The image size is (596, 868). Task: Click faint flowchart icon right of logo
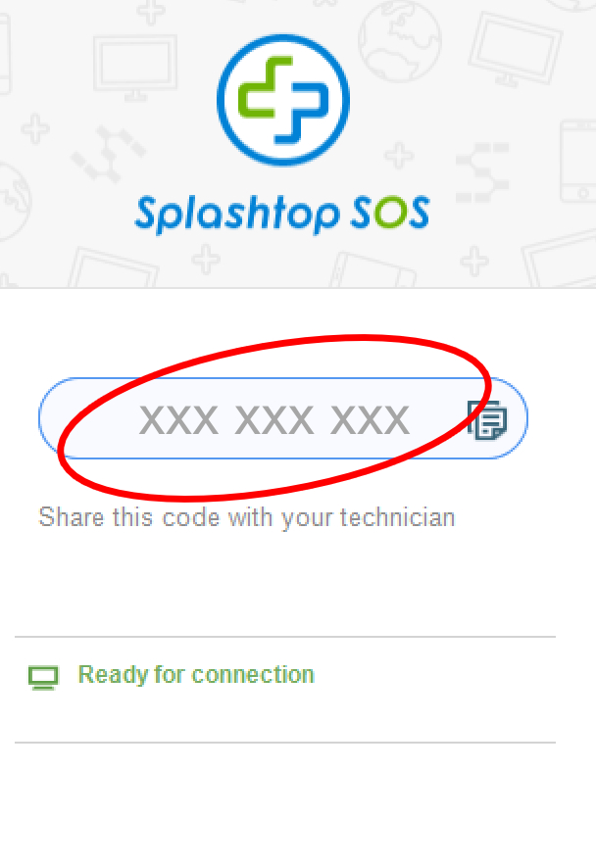pyautogui.click(x=482, y=172)
